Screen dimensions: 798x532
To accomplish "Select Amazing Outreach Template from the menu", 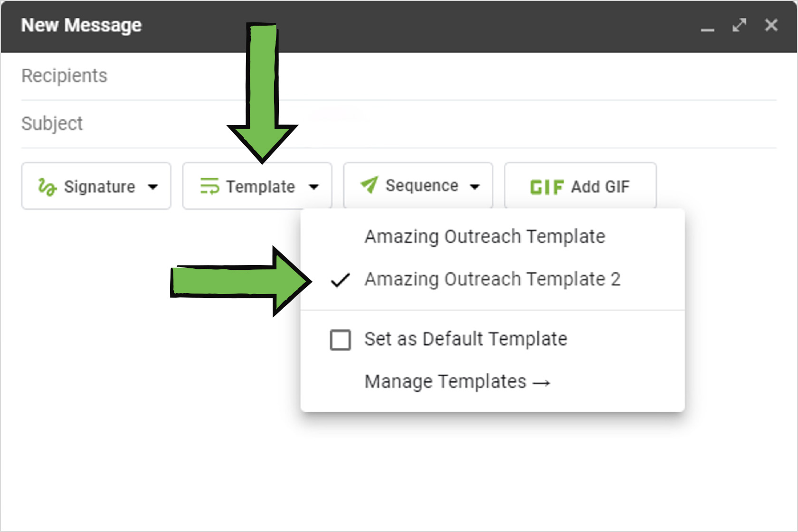I will click(x=484, y=237).
